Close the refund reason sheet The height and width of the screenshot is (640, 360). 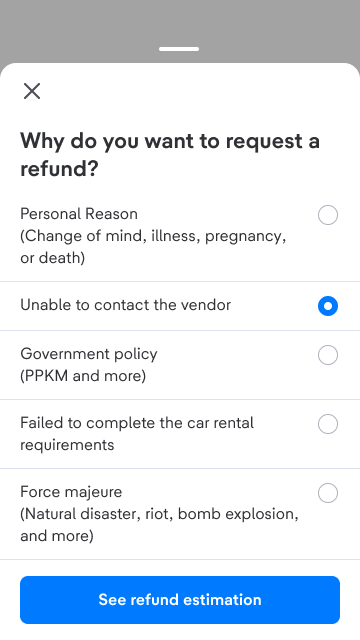[x=32, y=91]
